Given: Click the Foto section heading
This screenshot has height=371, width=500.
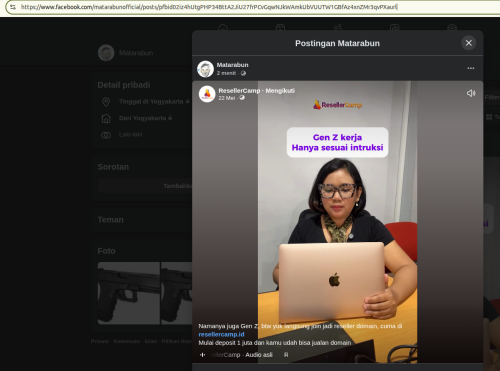Looking at the screenshot, I should [x=106, y=251].
